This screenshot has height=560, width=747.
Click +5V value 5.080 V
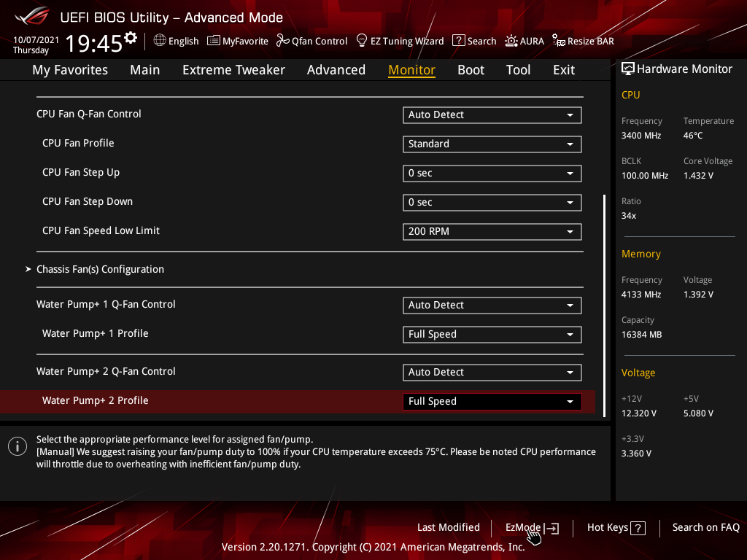(x=698, y=413)
